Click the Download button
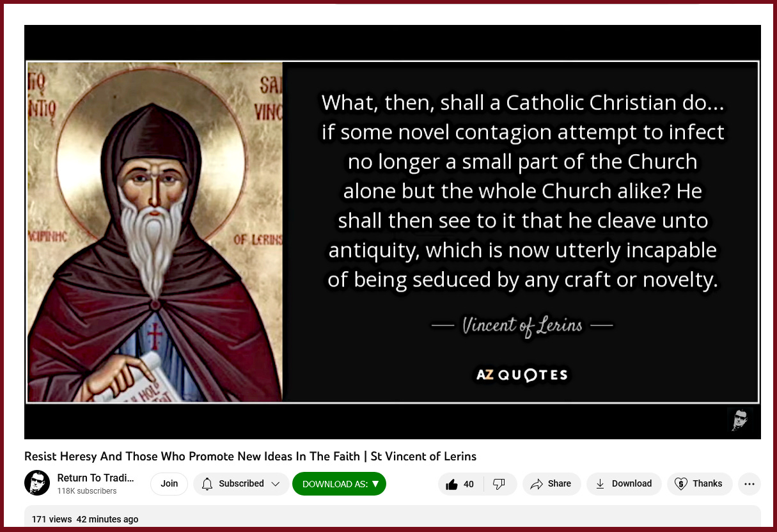 click(624, 484)
